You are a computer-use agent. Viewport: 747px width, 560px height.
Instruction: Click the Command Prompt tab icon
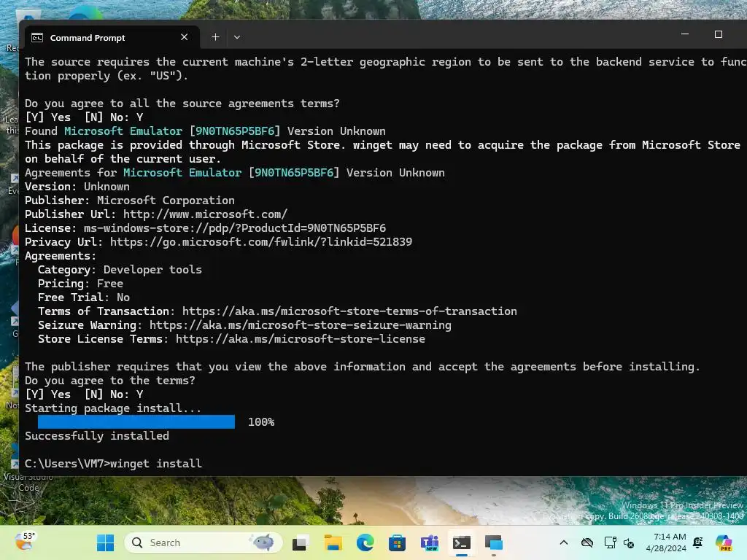(37, 38)
